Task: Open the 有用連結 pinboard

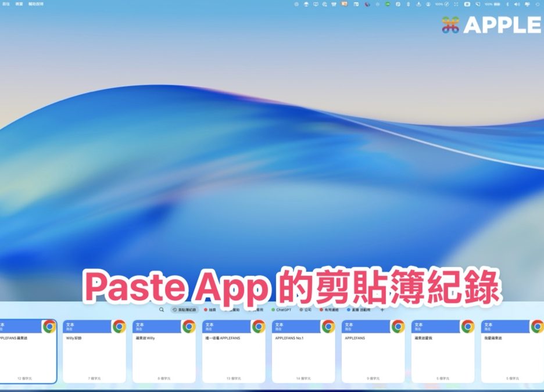Action: (x=330, y=310)
